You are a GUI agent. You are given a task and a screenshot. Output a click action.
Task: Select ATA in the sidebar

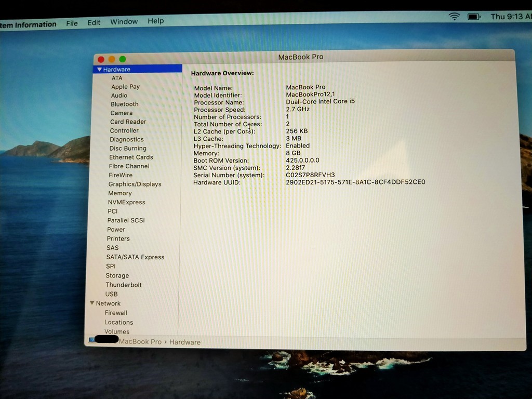(117, 78)
